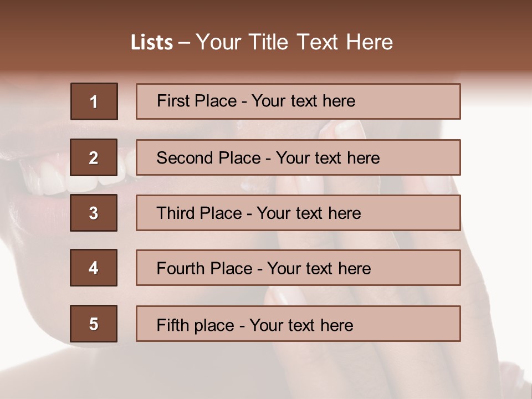Select the "Second Place" text bar
The height and width of the screenshot is (399, 532).
298,157
